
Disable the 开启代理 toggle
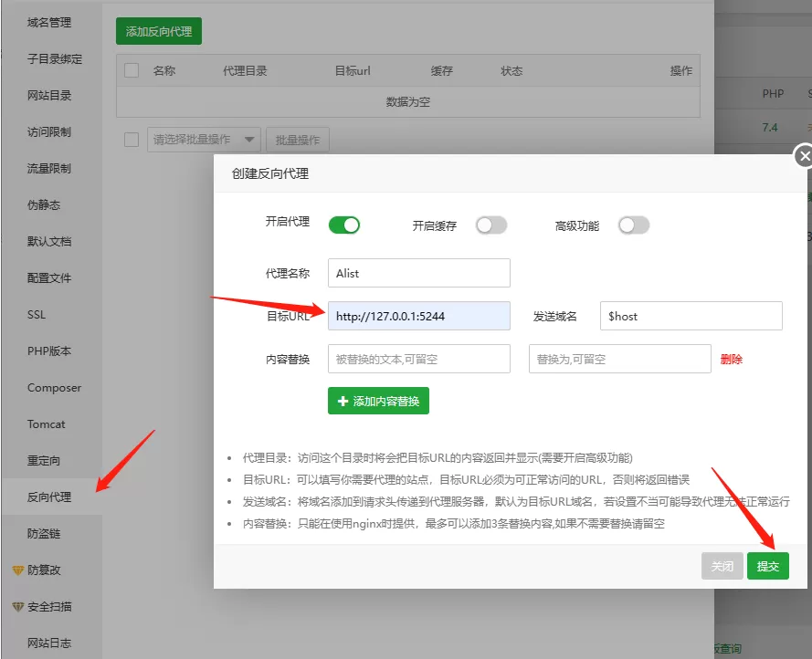click(x=344, y=224)
